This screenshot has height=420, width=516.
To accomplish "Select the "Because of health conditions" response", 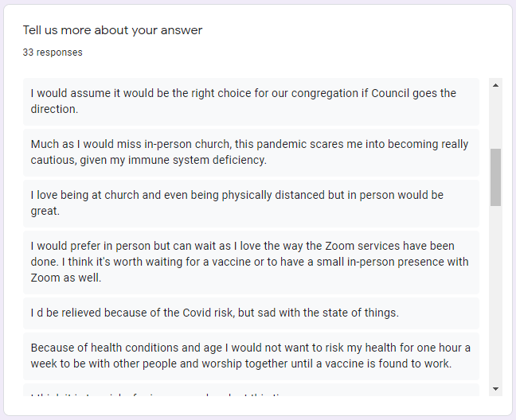I will 251,356.
